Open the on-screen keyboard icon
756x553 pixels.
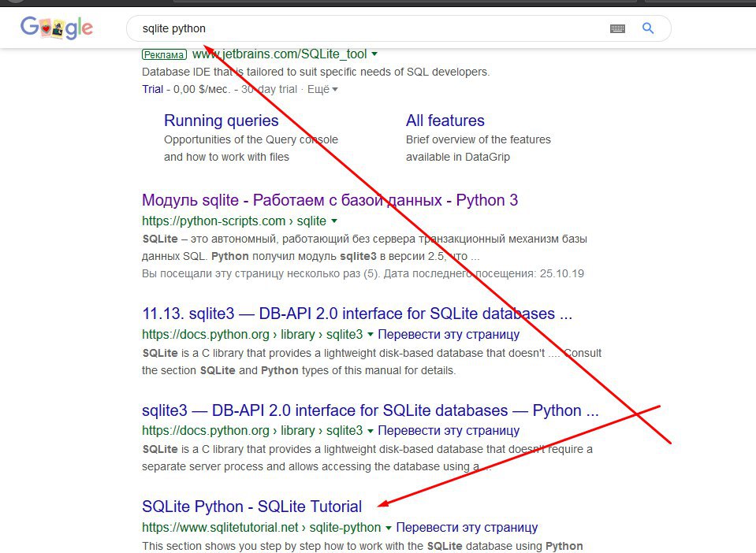point(617,28)
